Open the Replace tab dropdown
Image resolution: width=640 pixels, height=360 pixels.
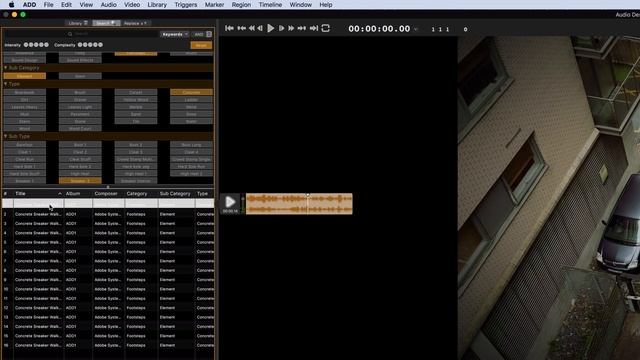[135, 23]
